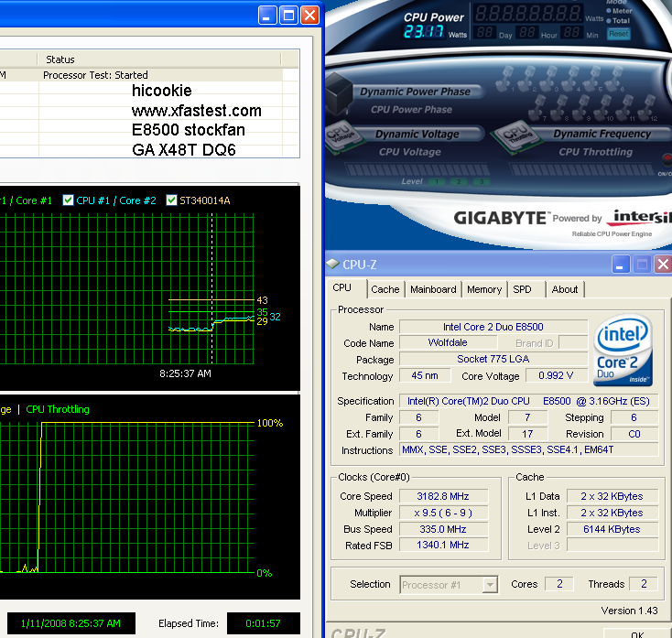This screenshot has width=672, height=638.
Task: Select the Meter mode radio button
Action: (x=609, y=11)
